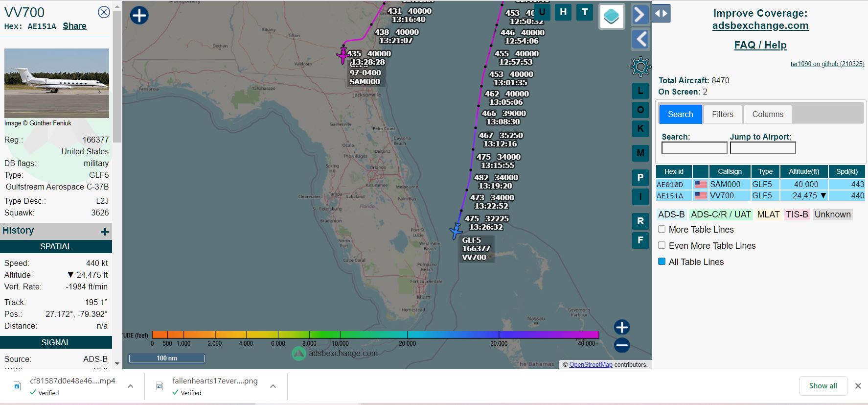Sort table by Callsign column
Screen dimensions: 868x405
click(x=730, y=171)
